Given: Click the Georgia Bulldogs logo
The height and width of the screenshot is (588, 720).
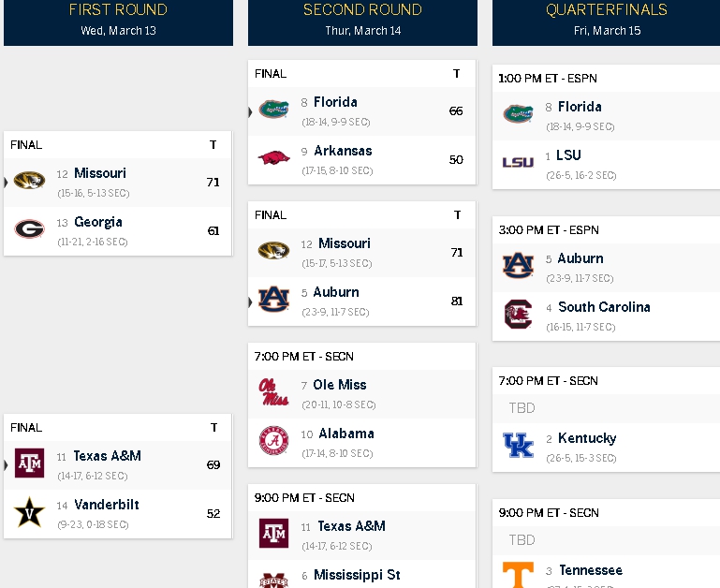Looking at the screenshot, I should point(29,228).
